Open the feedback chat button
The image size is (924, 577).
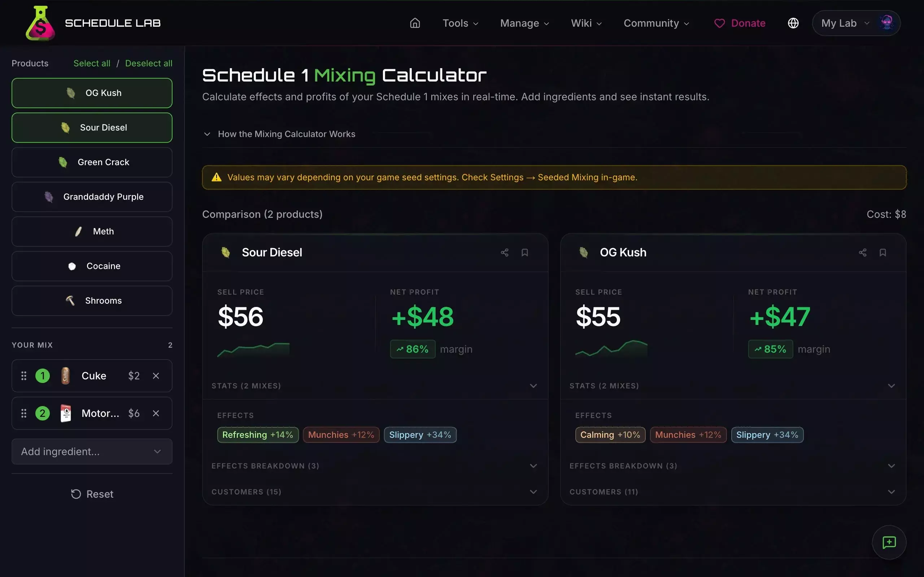tap(889, 542)
